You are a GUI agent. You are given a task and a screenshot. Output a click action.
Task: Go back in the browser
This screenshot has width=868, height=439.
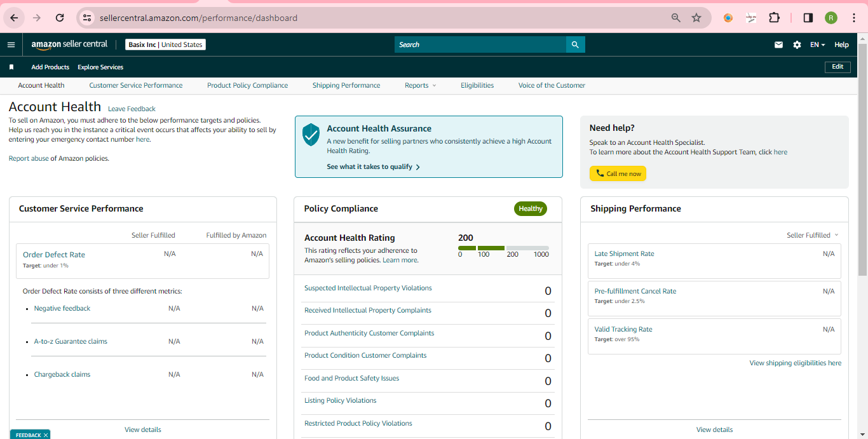coord(14,18)
